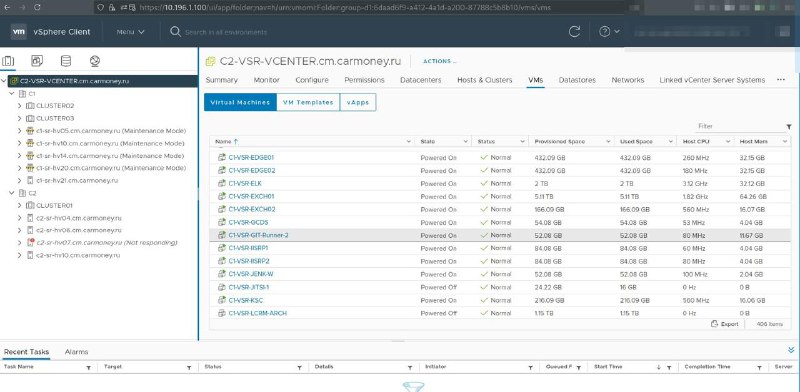Viewport: 800px width, 392px height.
Task: Click the refresh icon in the header
Action: (x=574, y=32)
